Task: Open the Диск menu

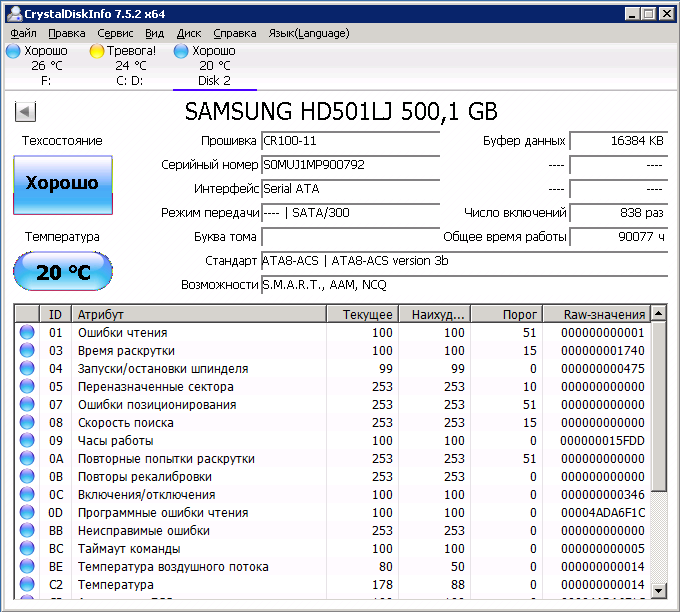Action: [189, 33]
